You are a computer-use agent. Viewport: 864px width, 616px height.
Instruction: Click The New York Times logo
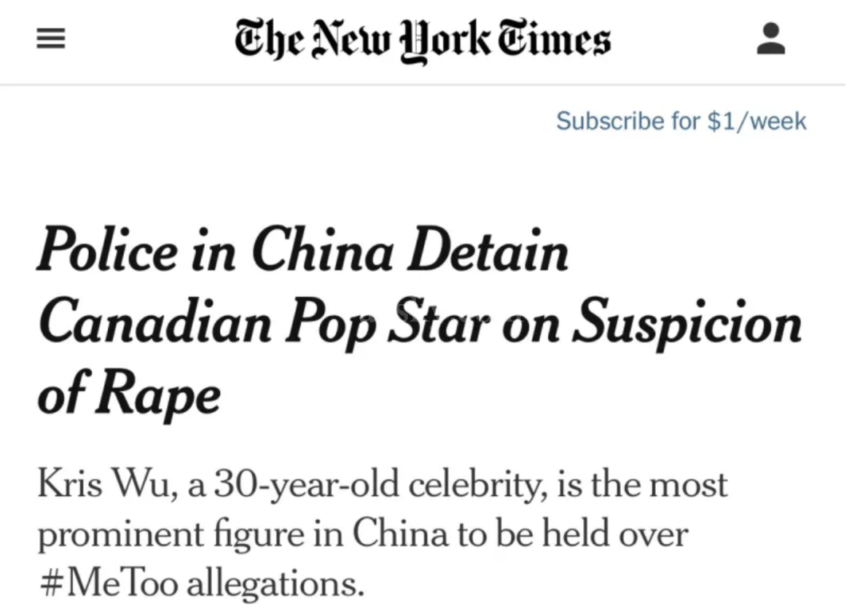422,38
